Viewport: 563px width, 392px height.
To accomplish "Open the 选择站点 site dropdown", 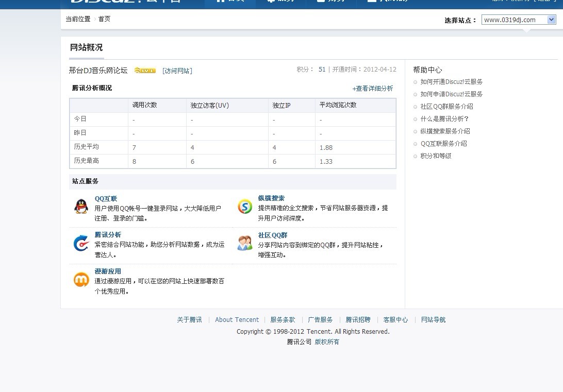I will [519, 20].
